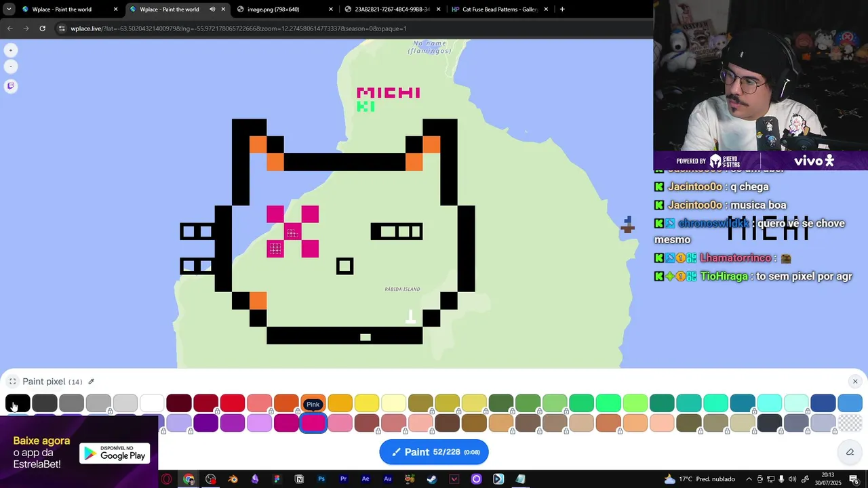This screenshot has width=868, height=488.
Task: Expand hidden system tray icons
Action: 749,479
